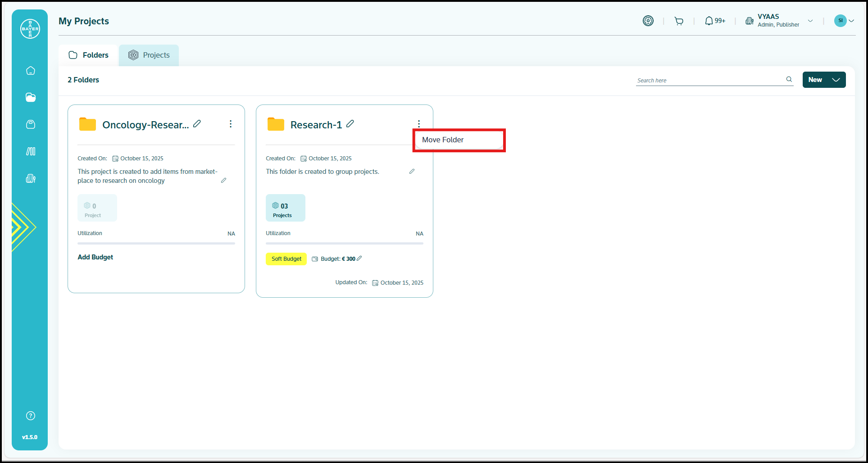Click the help question mark icon

tap(31, 416)
